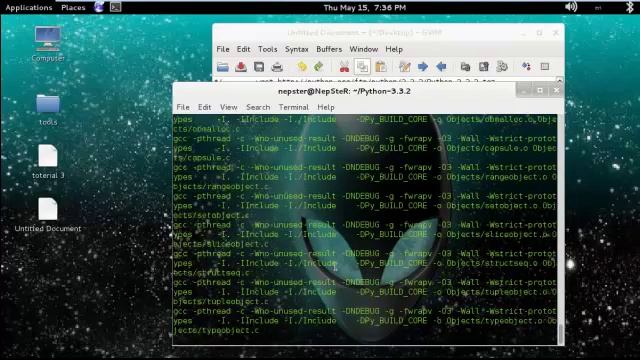Open GVim Edit menu
This screenshot has height=360, width=640.
click(243, 49)
